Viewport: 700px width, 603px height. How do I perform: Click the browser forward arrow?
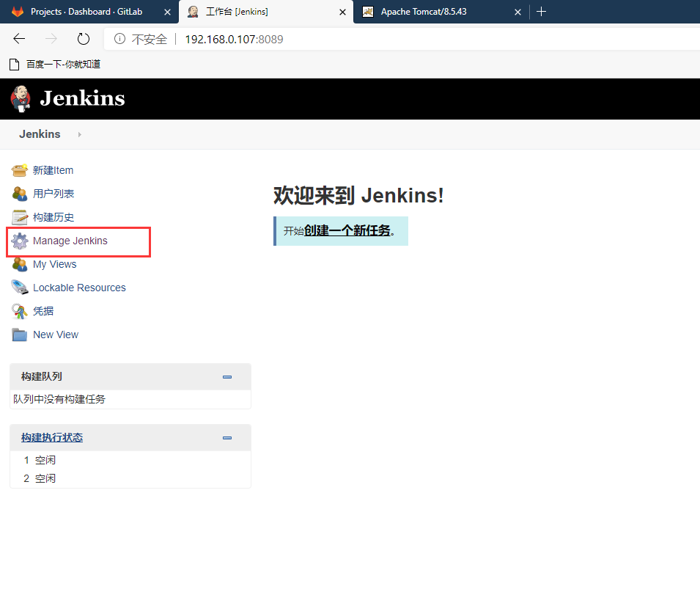pos(51,39)
